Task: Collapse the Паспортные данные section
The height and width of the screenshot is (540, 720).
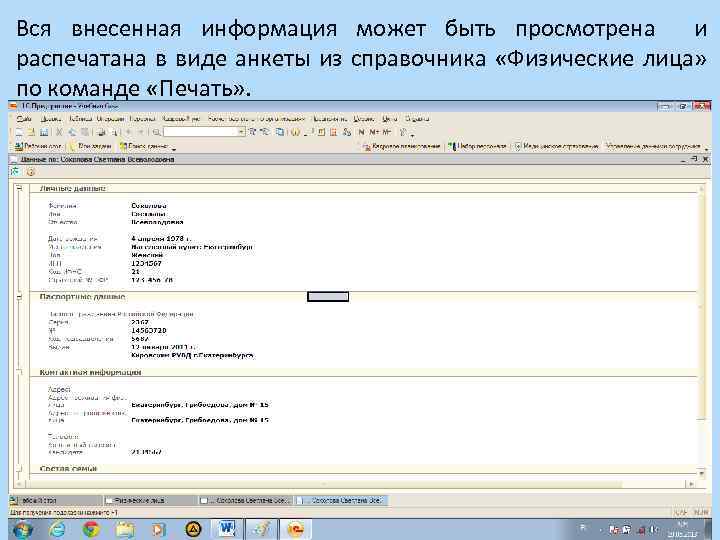Action: coord(19,297)
